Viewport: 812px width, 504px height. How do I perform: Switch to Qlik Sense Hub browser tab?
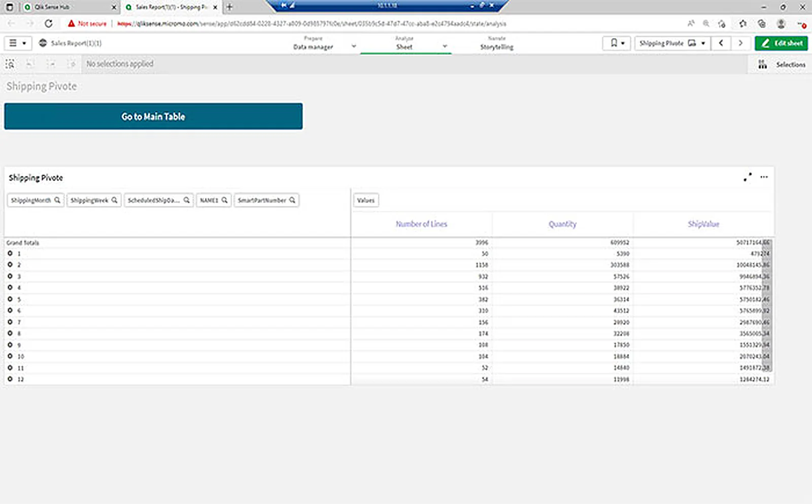(x=69, y=7)
